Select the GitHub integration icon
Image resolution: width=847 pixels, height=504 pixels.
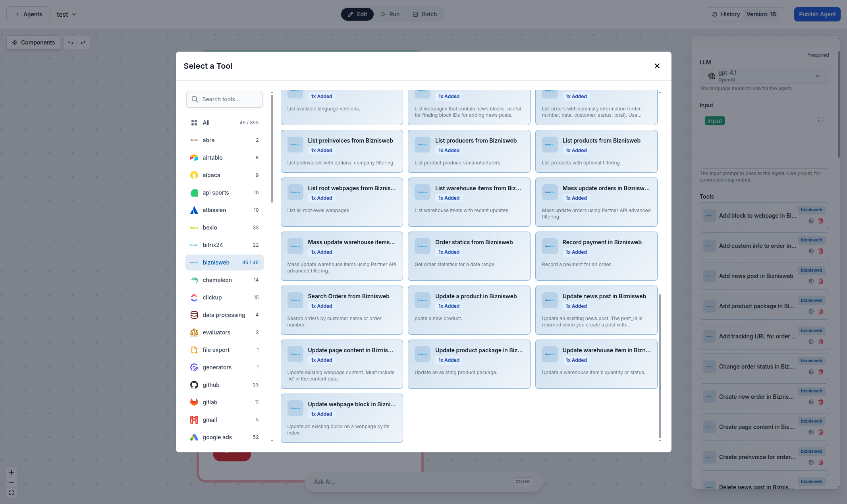194,384
